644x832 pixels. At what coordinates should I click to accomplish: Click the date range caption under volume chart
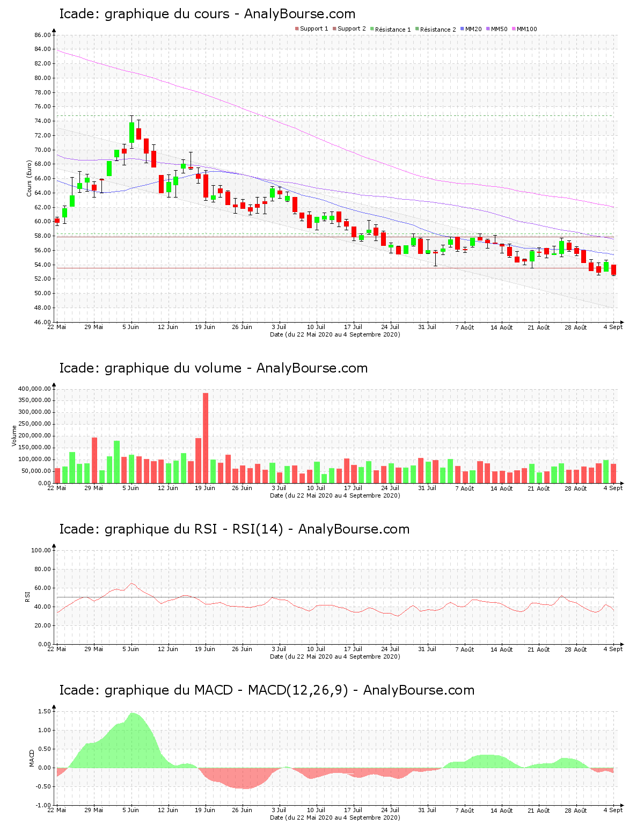click(x=335, y=495)
